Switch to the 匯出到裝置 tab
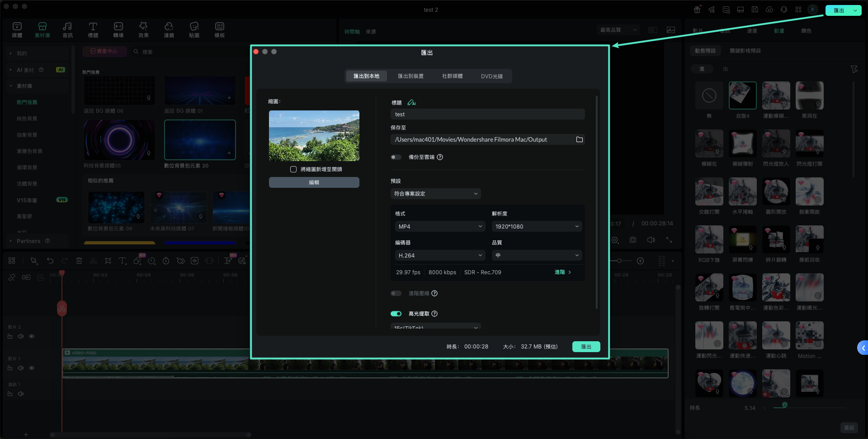The width and height of the screenshot is (868, 439). pyautogui.click(x=410, y=76)
